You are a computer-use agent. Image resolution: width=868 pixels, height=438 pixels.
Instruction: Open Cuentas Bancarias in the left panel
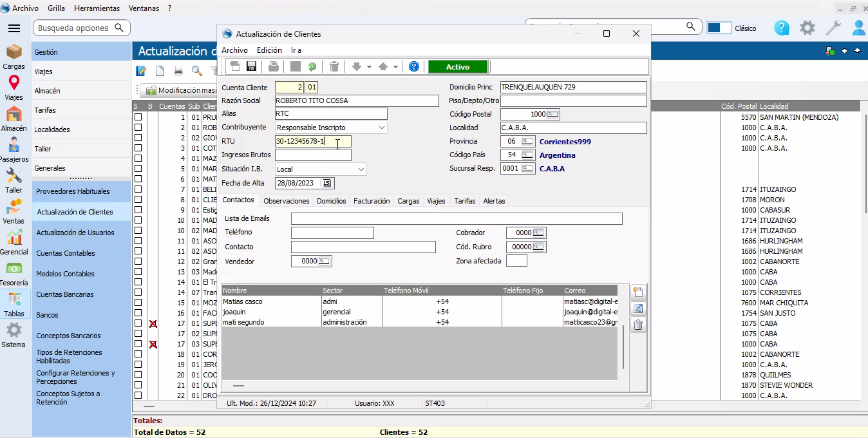pyautogui.click(x=65, y=294)
